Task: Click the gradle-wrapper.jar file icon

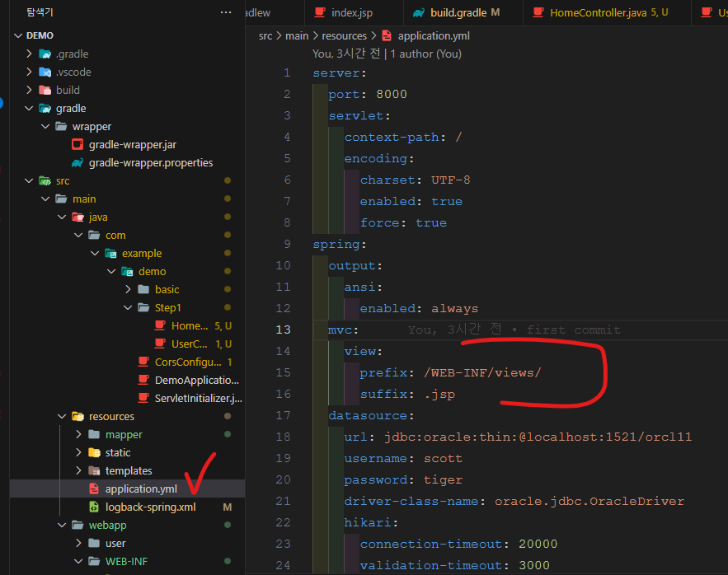Action: tap(77, 144)
